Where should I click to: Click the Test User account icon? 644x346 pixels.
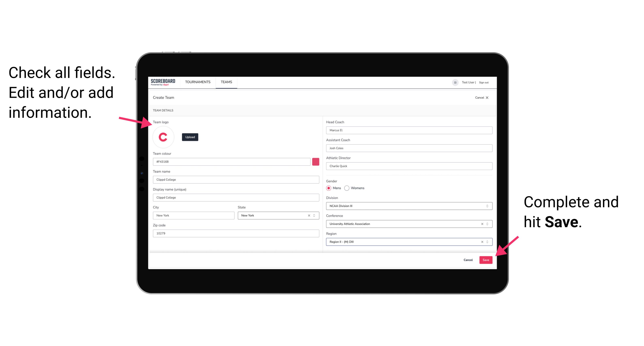click(454, 82)
